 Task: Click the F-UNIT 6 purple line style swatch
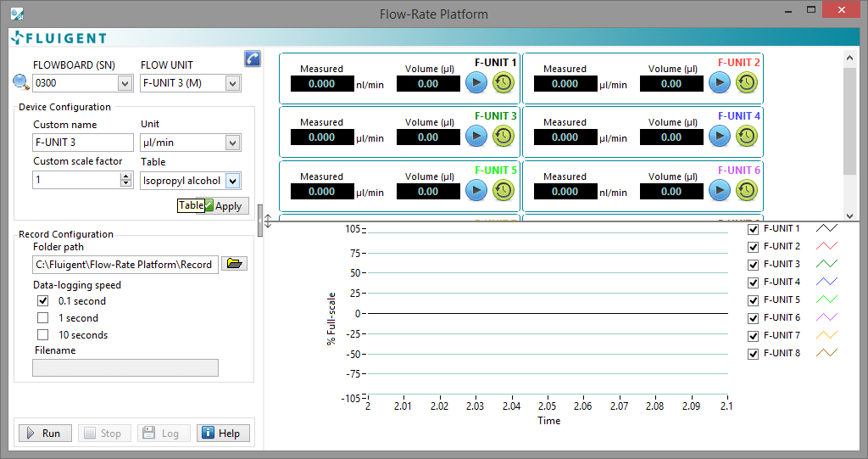pyautogui.click(x=826, y=317)
